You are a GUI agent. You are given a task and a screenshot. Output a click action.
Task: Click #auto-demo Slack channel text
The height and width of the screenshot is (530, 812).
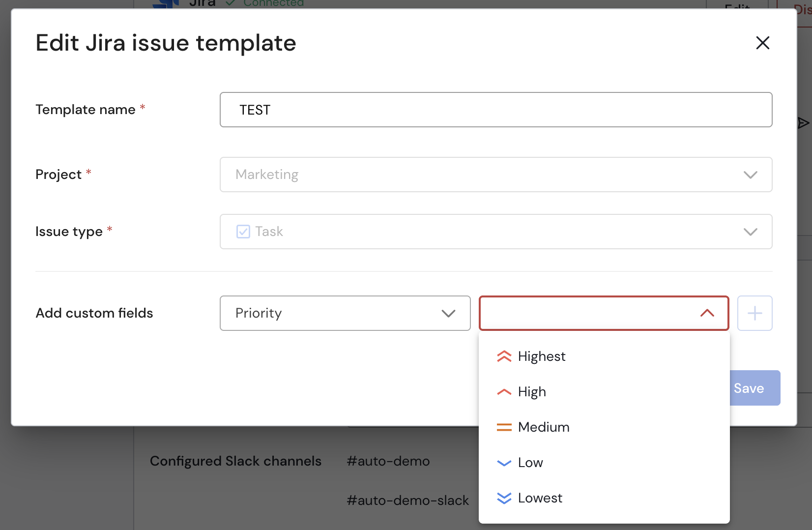pyautogui.click(x=388, y=461)
